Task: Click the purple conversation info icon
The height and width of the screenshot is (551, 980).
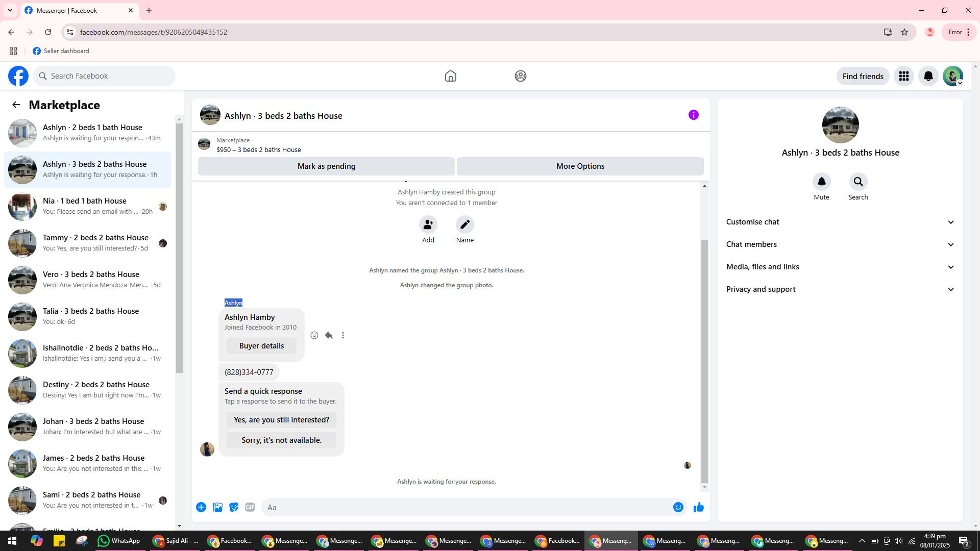Action: (693, 115)
